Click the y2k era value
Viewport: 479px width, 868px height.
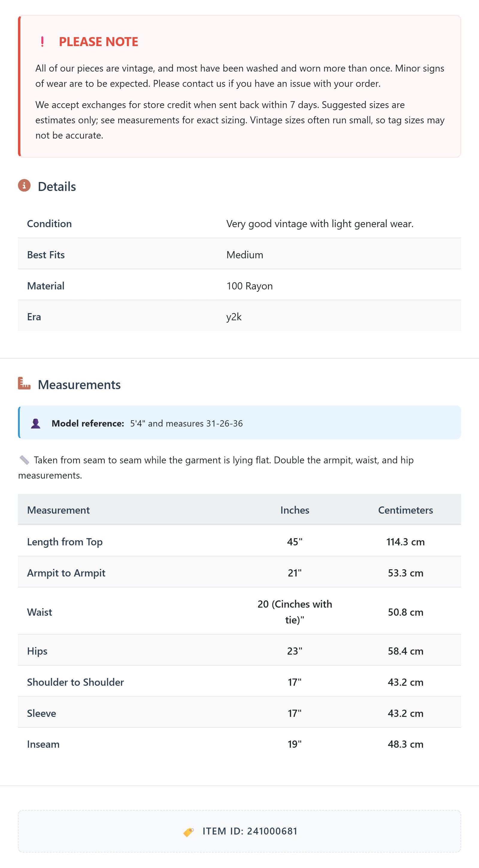point(234,317)
